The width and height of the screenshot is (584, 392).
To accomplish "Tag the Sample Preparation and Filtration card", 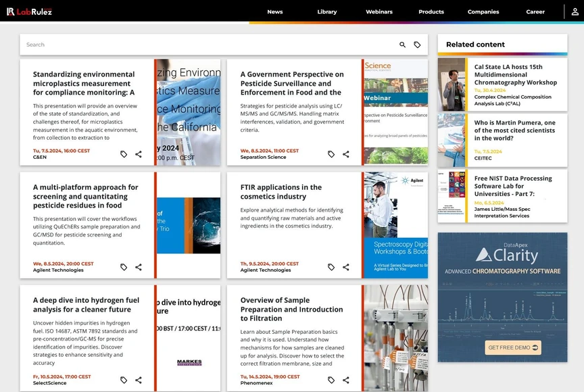I will pos(331,380).
